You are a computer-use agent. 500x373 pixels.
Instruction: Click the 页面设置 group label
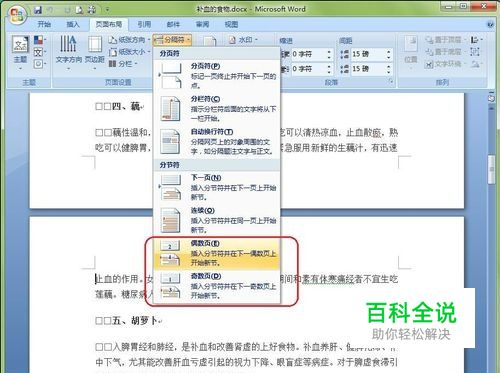click(118, 82)
